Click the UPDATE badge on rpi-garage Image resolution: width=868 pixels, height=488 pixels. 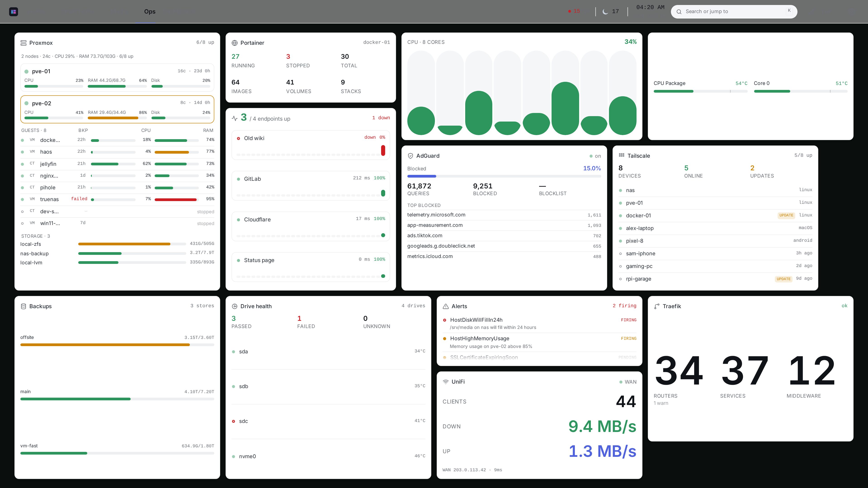coord(783,279)
